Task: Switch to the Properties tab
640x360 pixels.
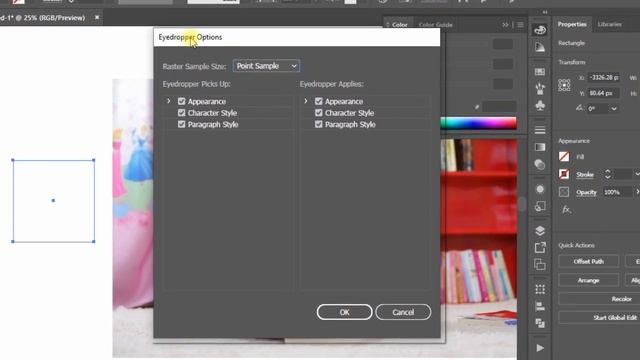Action: pyautogui.click(x=572, y=24)
